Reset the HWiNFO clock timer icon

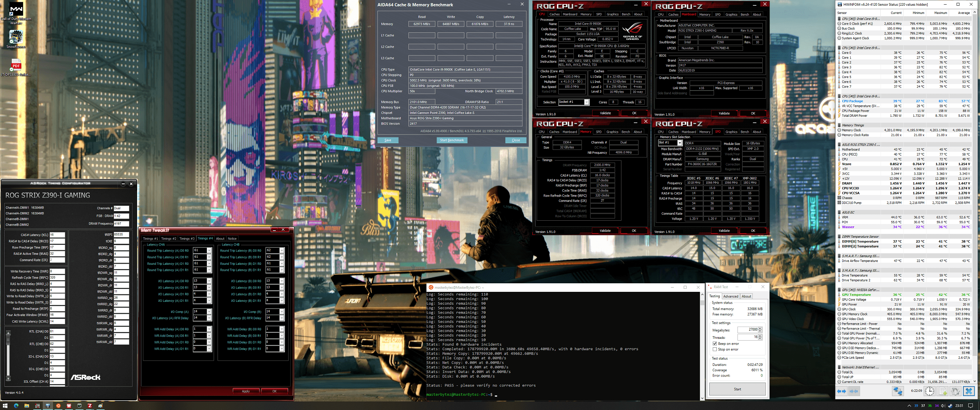(929, 391)
